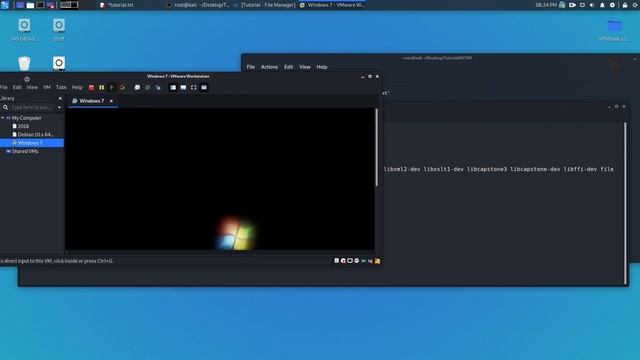Take a snapshot with the snapshot icon
640x360 pixels.
137,87
